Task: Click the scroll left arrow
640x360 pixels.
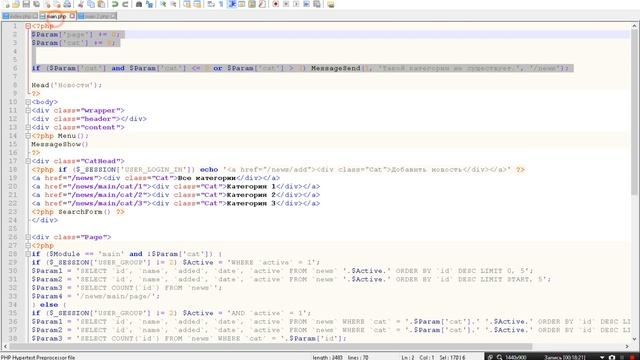Action: point(5,347)
